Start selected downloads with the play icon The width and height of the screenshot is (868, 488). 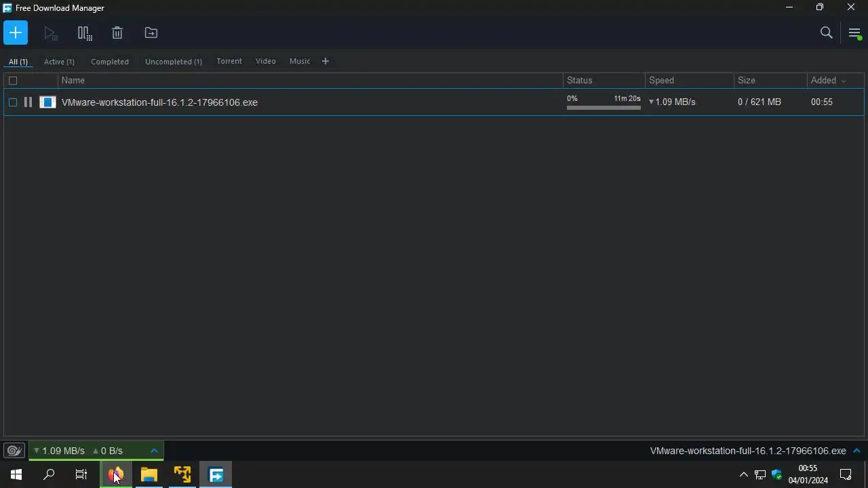pos(50,33)
